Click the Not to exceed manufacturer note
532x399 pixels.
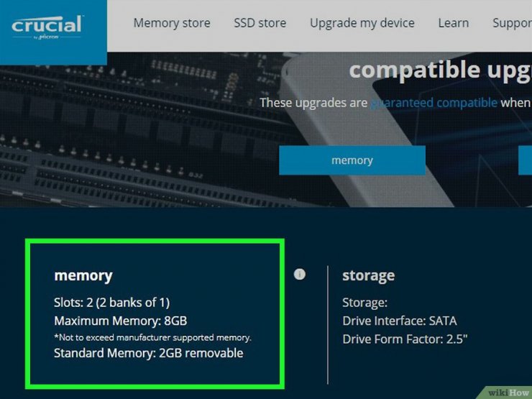click(x=152, y=338)
